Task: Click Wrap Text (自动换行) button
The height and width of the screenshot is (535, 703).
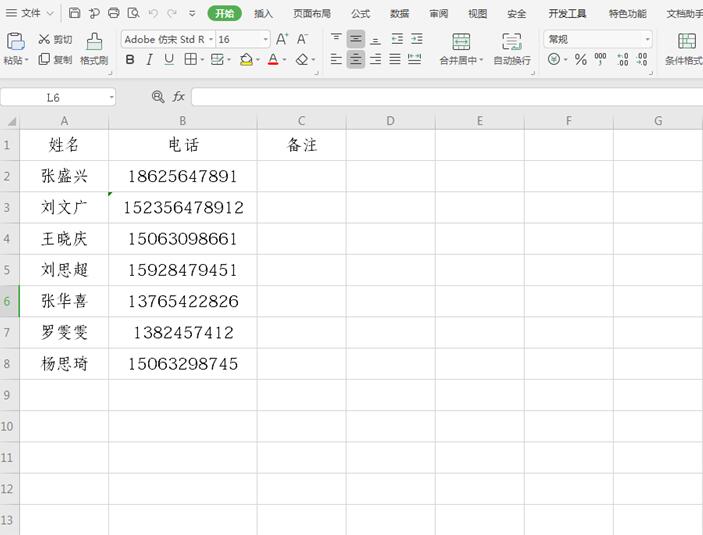Action: tap(512, 49)
